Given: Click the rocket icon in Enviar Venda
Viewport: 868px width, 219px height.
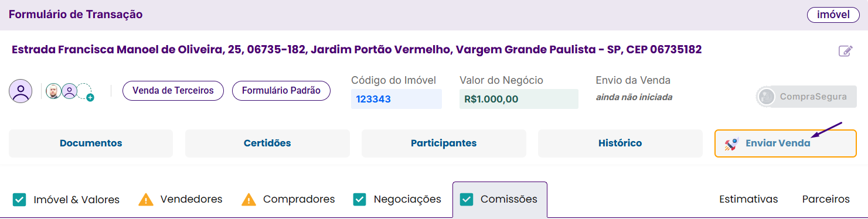Looking at the screenshot, I should coord(731,143).
